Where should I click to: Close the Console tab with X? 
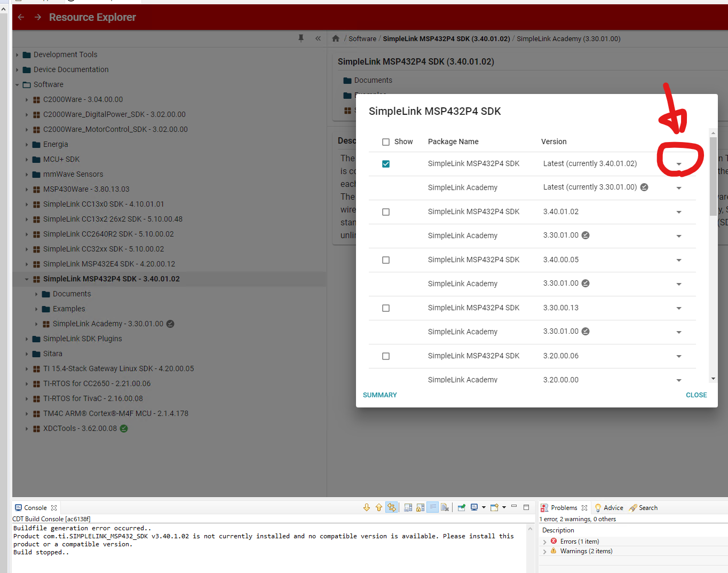coord(54,507)
